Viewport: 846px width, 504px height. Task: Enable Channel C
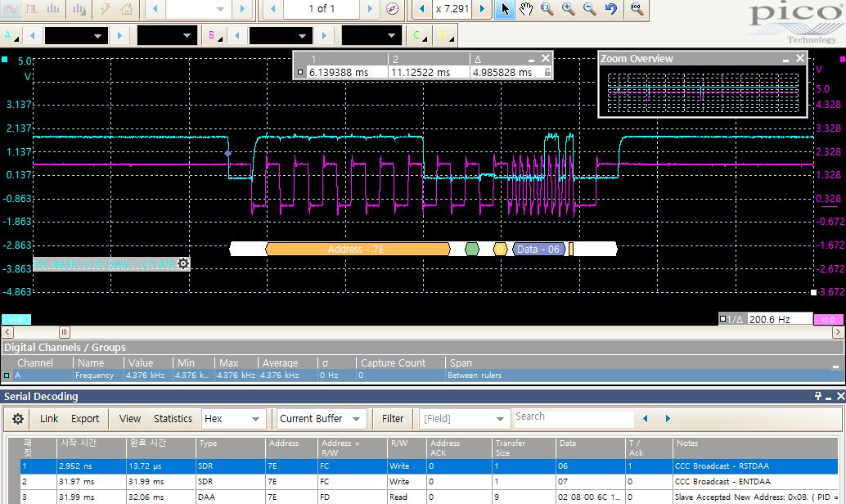pyautogui.click(x=416, y=35)
